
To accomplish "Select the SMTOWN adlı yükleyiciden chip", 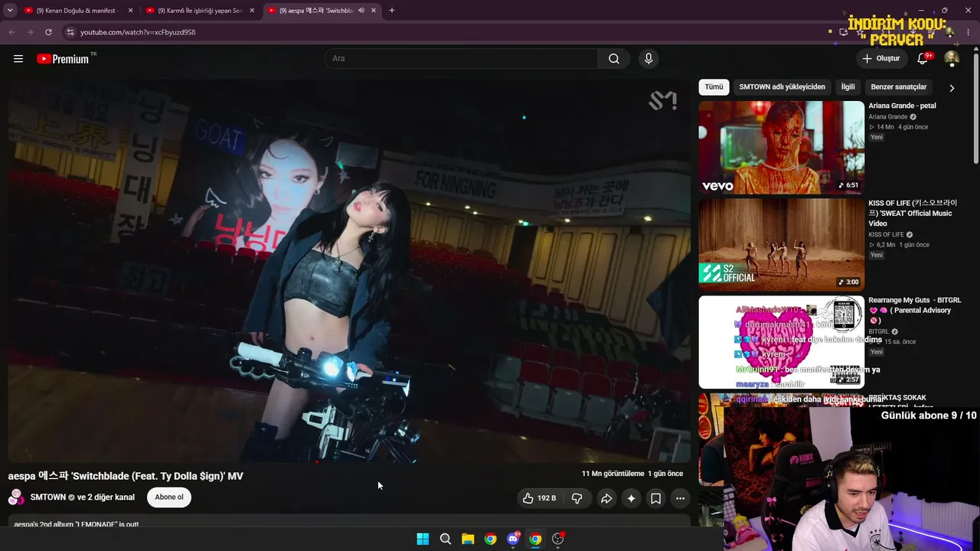I will (782, 87).
